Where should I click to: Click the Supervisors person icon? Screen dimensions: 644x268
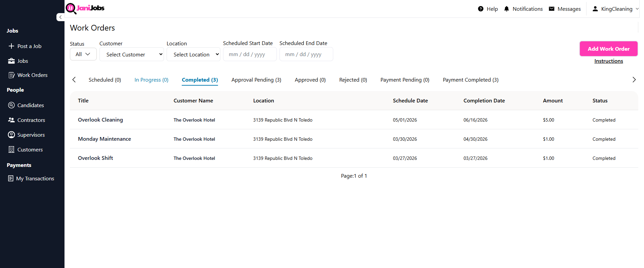(x=11, y=135)
